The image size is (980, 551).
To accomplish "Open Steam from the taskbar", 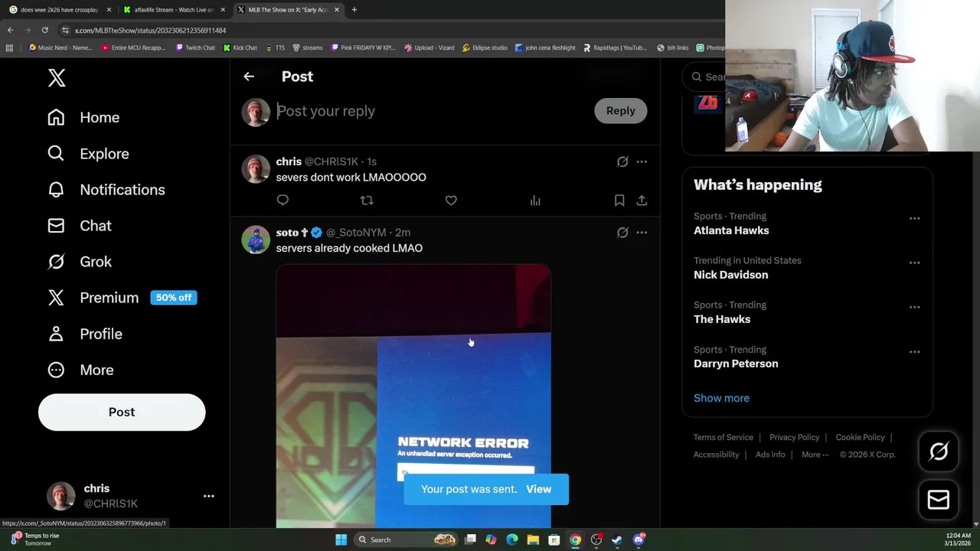I will pos(616,540).
